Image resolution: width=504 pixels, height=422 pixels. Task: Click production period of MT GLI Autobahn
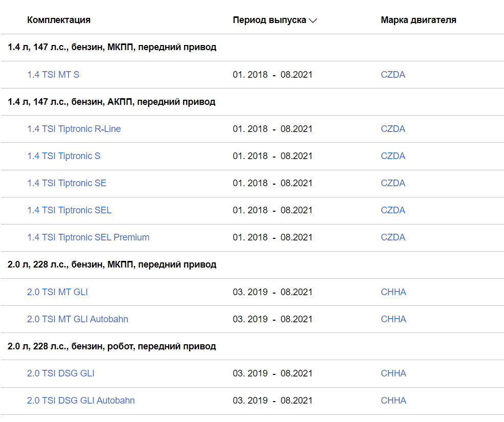pos(272,319)
